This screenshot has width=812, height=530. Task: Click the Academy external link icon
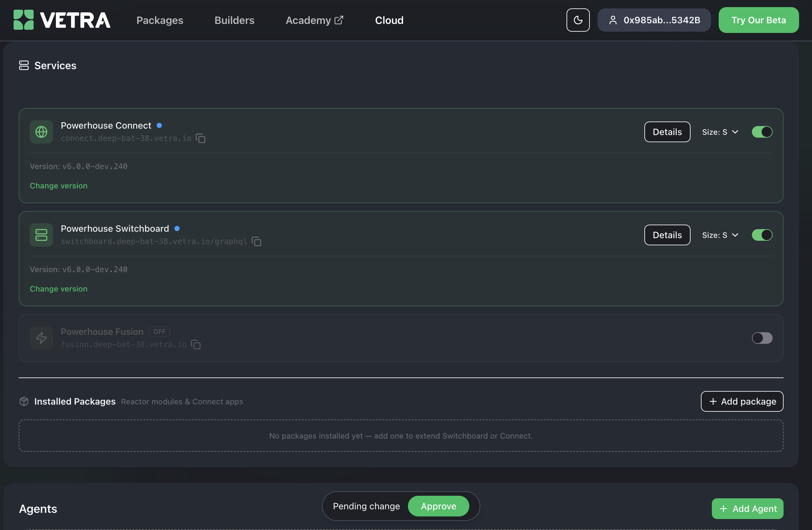pyautogui.click(x=339, y=20)
